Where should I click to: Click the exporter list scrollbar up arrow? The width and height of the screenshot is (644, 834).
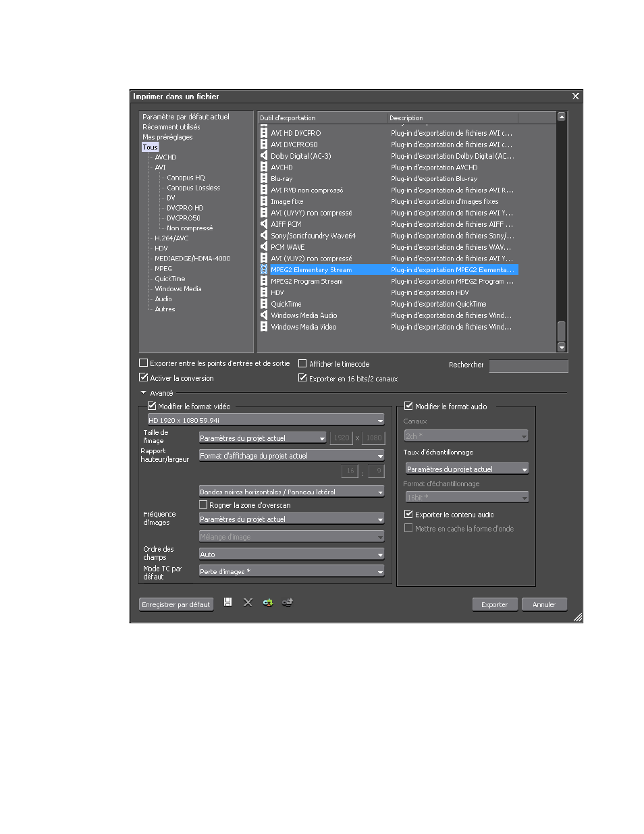click(562, 117)
